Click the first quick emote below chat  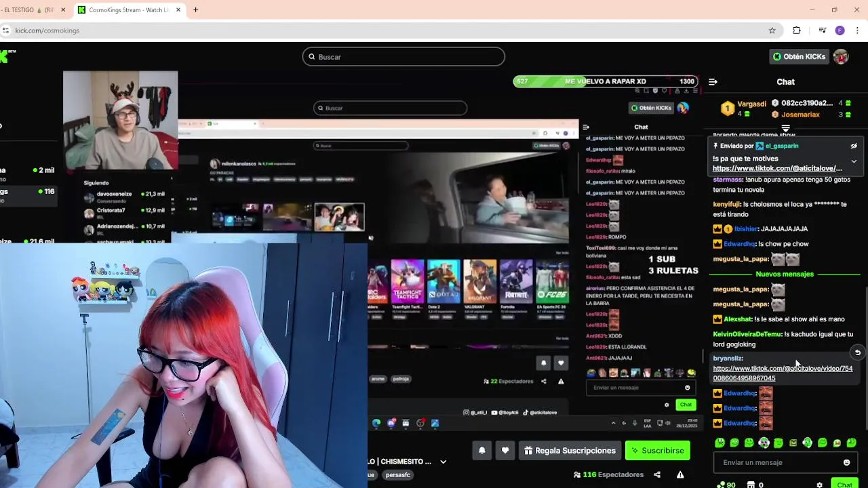[x=719, y=443]
